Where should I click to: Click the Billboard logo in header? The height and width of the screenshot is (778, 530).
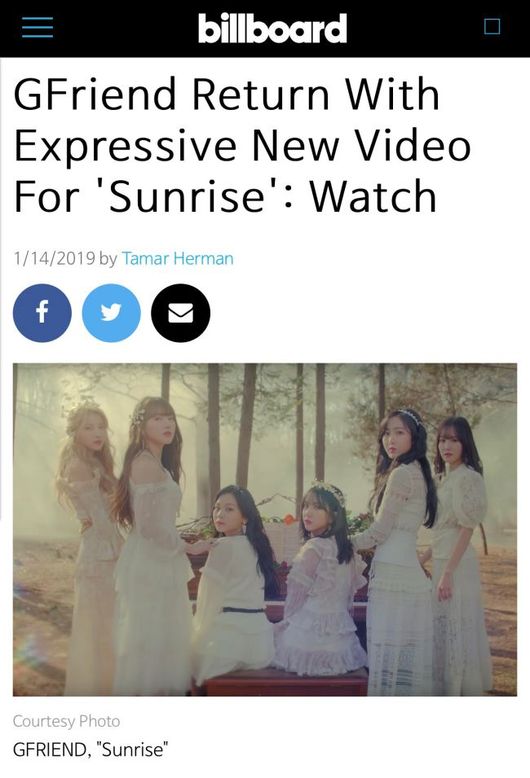tap(272, 28)
